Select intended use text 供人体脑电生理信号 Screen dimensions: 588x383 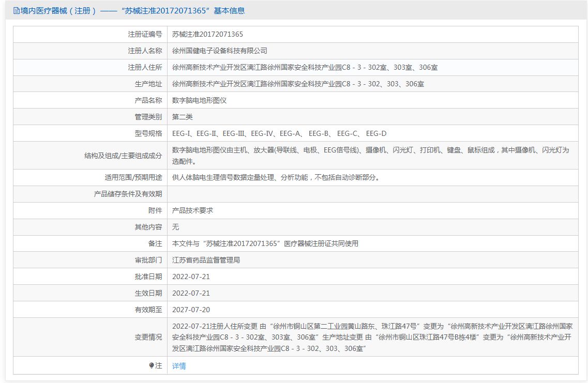coord(277,177)
